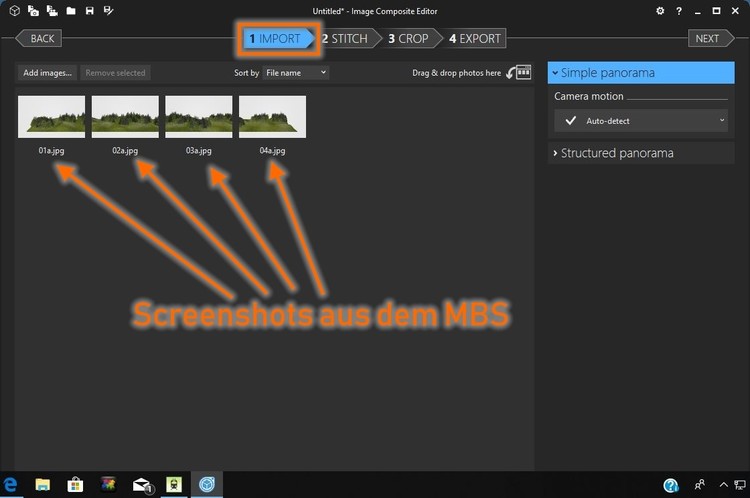Open the Sort by File name dropdown

pyautogui.click(x=296, y=73)
